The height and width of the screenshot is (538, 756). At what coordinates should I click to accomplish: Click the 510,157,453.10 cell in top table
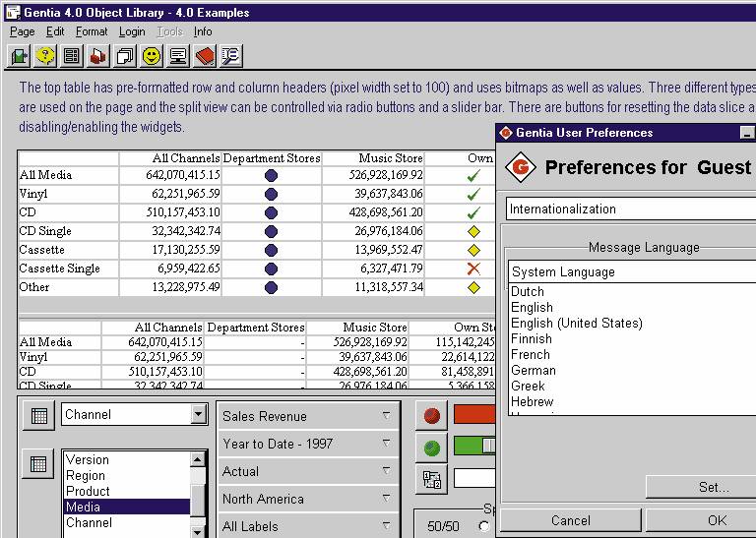tap(170, 212)
